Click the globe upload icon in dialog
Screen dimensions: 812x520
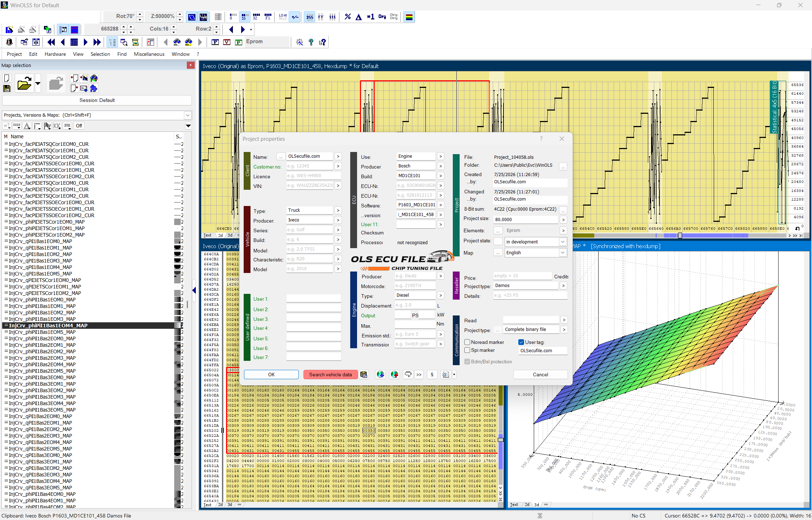click(x=395, y=375)
